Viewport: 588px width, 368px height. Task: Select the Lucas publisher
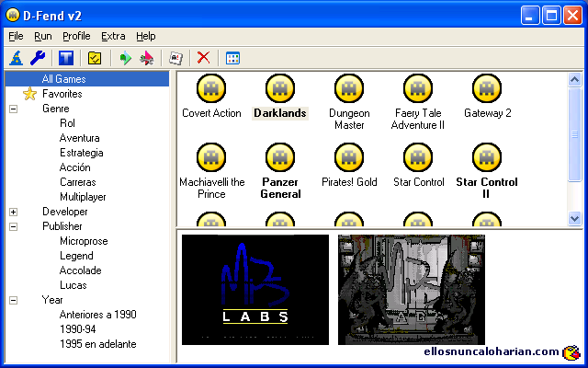tap(73, 285)
